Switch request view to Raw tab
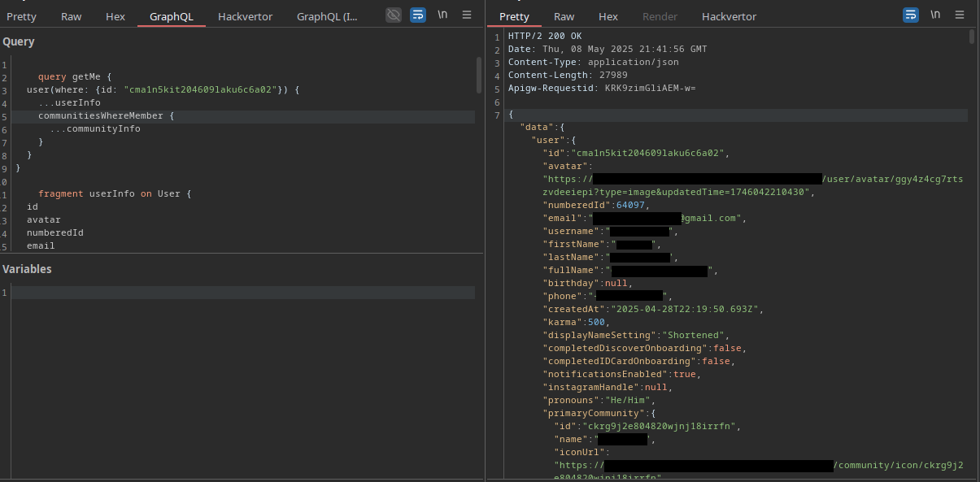This screenshot has width=980, height=482. coord(72,16)
